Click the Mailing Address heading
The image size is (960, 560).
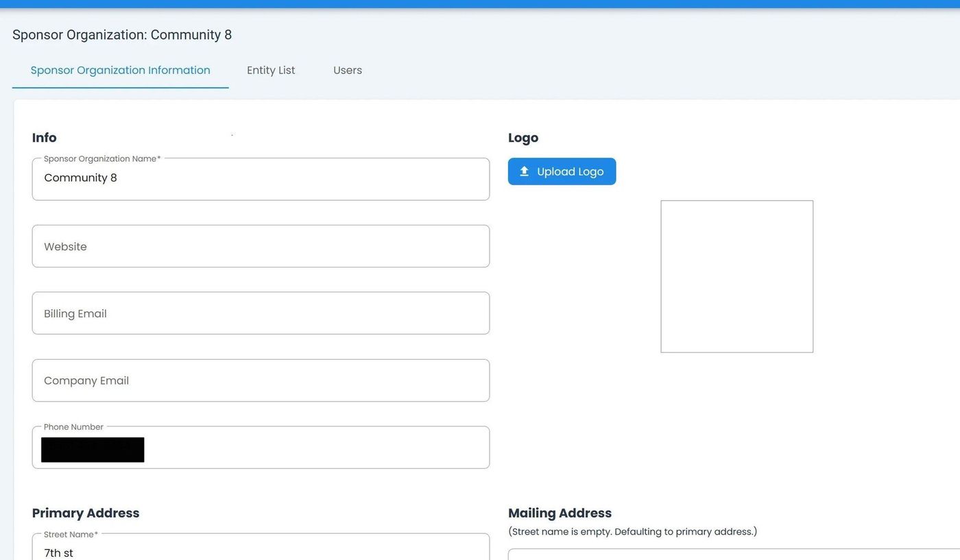pyautogui.click(x=560, y=513)
